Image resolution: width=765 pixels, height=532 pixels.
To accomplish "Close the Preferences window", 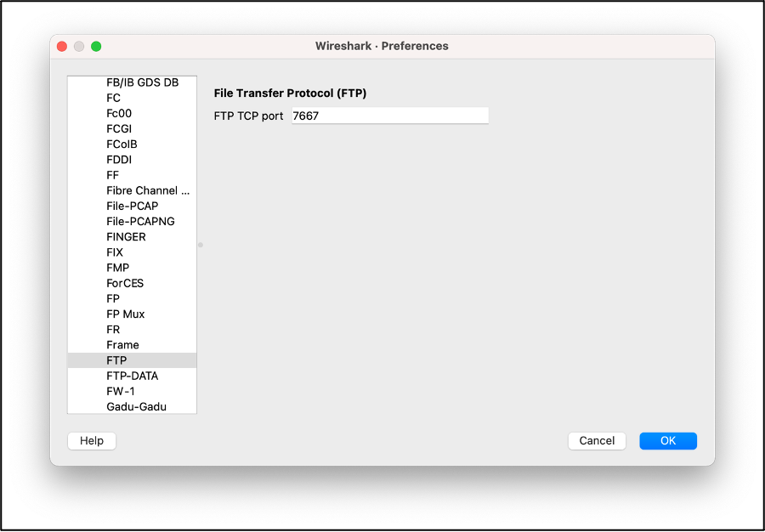I will click(x=62, y=47).
